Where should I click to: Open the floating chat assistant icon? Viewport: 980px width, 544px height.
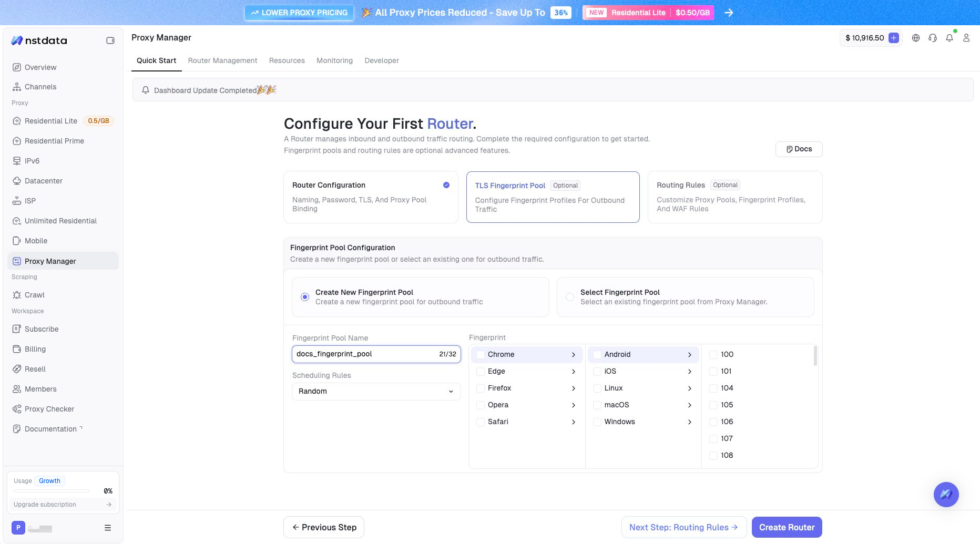946,495
